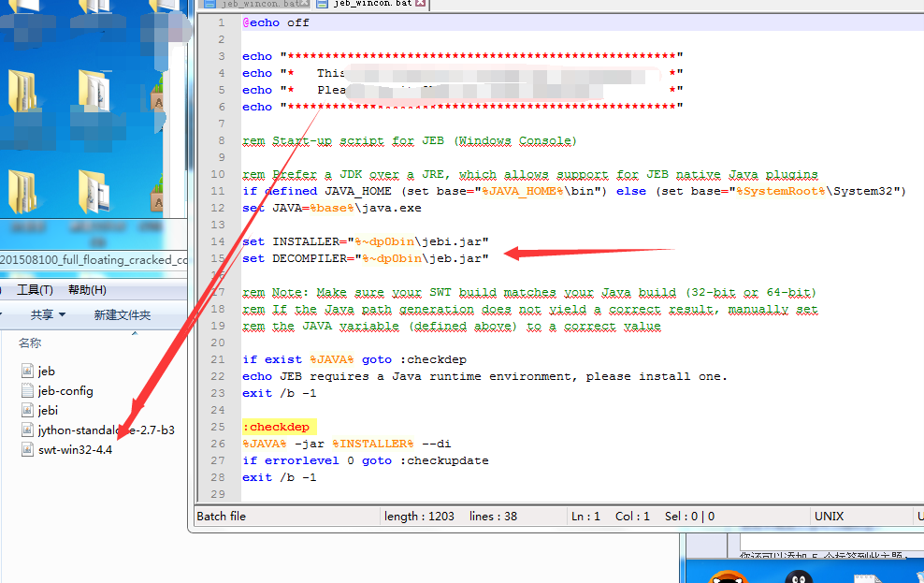Click line number 29 in the margin

tap(218, 494)
